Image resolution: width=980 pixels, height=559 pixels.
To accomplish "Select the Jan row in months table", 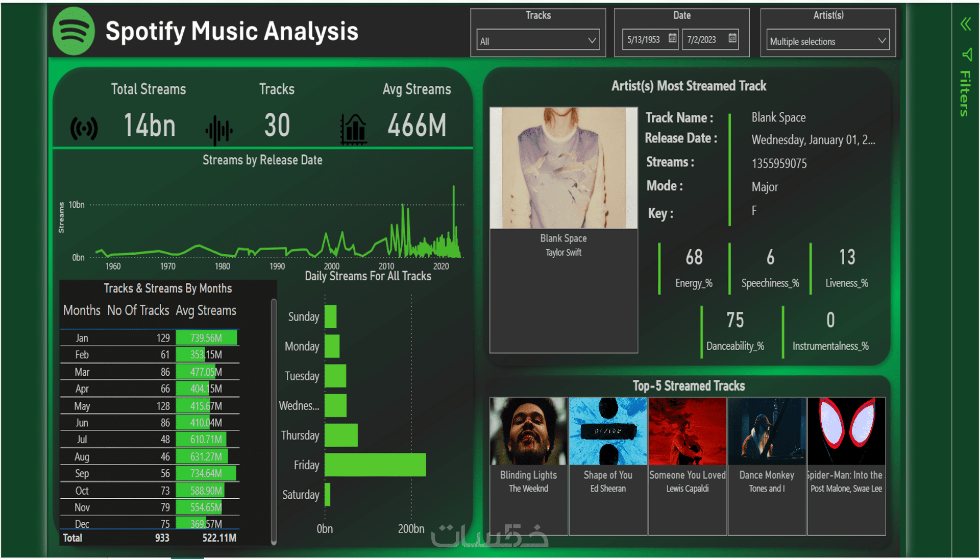I will [x=82, y=338].
